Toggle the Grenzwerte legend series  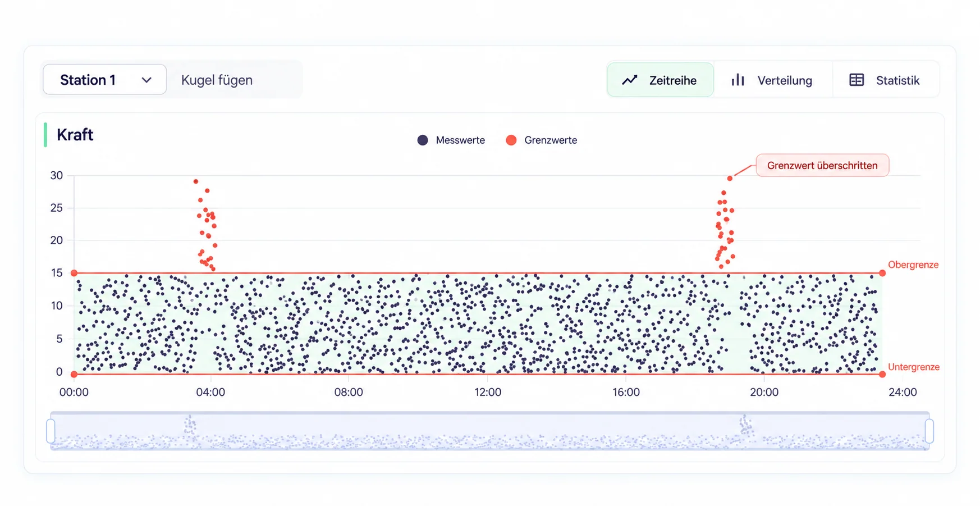click(x=541, y=140)
